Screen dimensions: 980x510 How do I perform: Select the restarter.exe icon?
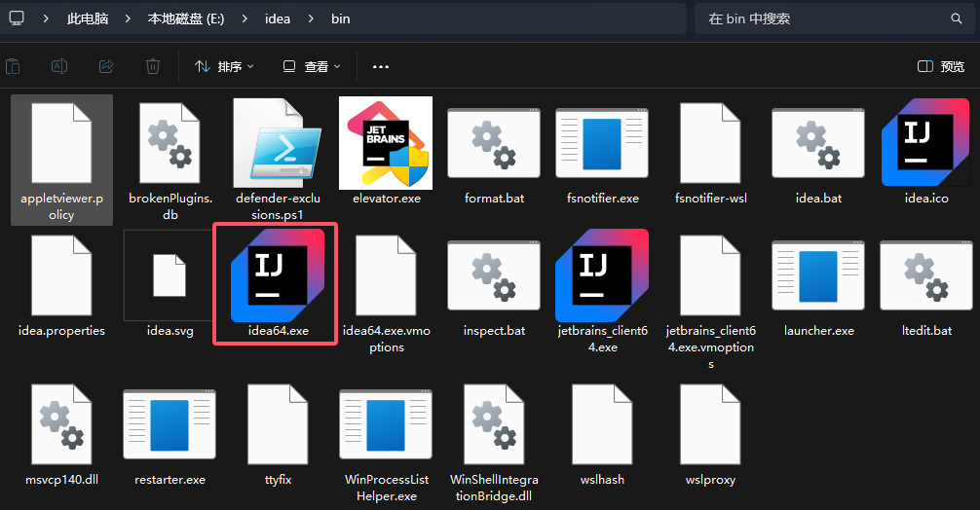pos(170,424)
